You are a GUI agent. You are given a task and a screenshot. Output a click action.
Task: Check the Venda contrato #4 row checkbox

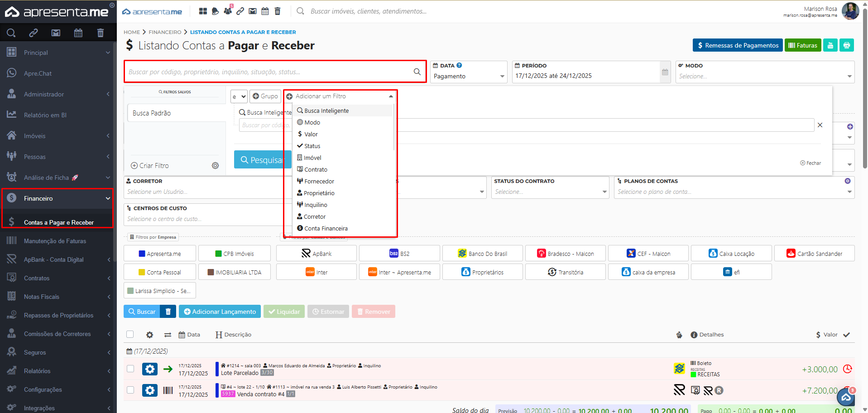[x=130, y=390]
